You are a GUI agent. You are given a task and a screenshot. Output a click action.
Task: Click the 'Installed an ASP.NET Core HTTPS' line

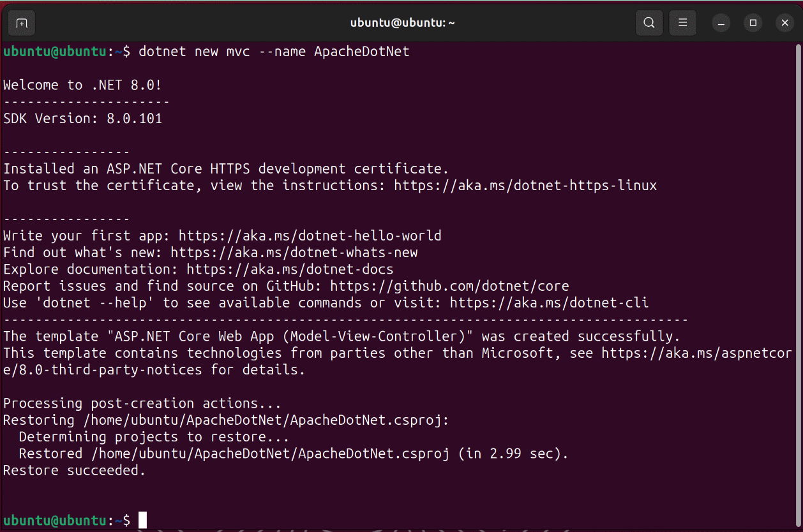coord(226,169)
